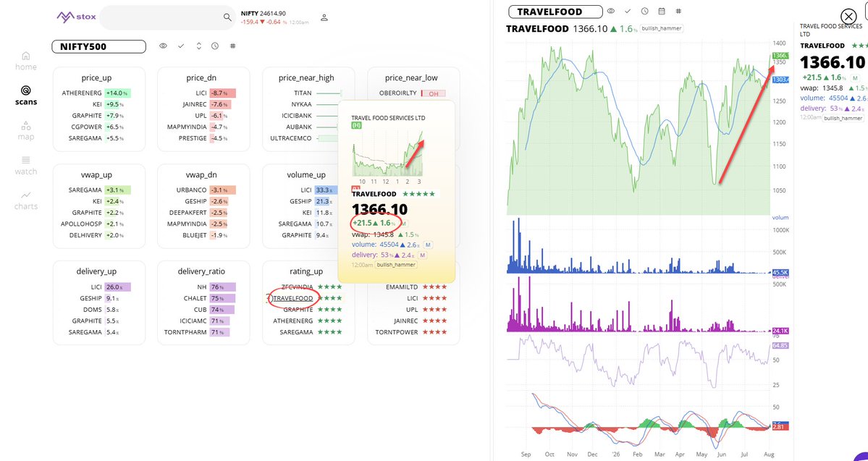Click the clock icon in NIFTY500 toolbar
This screenshot has width=868, height=461.
coord(215,46)
